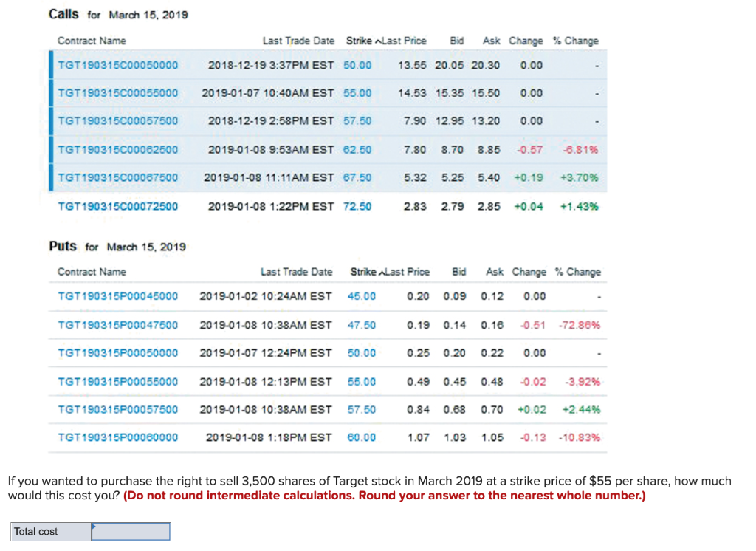Click the blue marker beside TGT190315C00050000
This screenshot has height=551, width=756.
tap(52, 65)
